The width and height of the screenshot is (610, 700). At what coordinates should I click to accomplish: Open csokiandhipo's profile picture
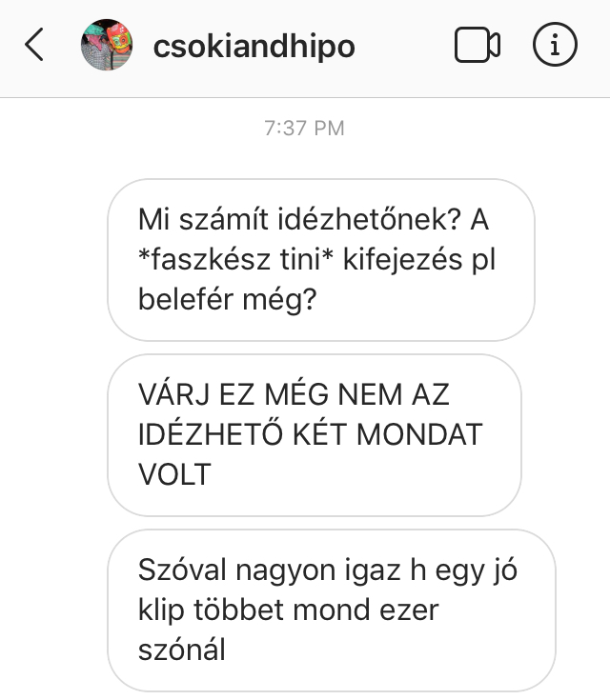(107, 44)
